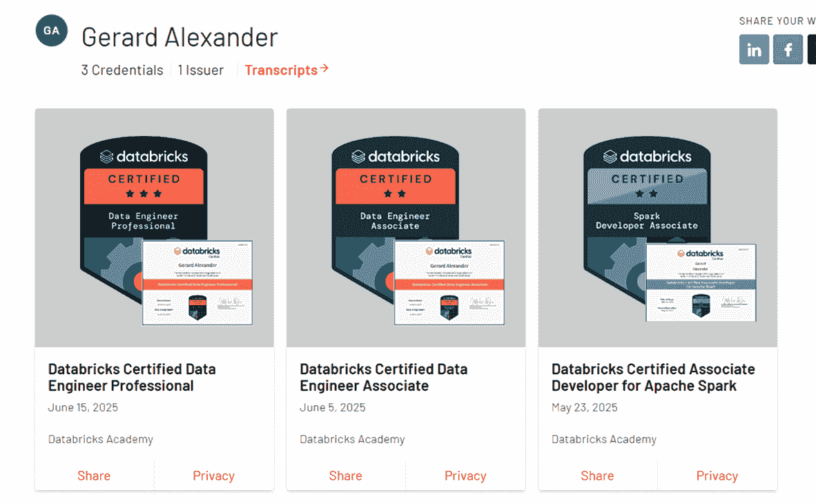The width and height of the screenshot is (816, 504).
Task: Open Privacy for Apache Spark Developer credential
Action: [x=718, y=476]
